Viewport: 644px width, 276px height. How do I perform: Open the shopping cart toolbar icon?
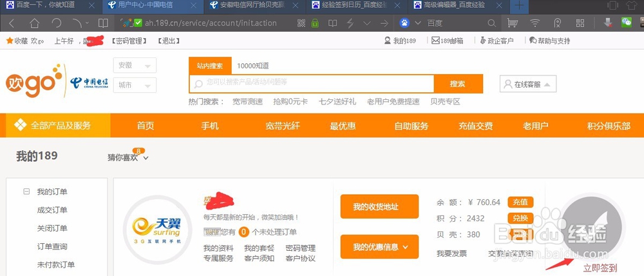click(x=512, y=23)
